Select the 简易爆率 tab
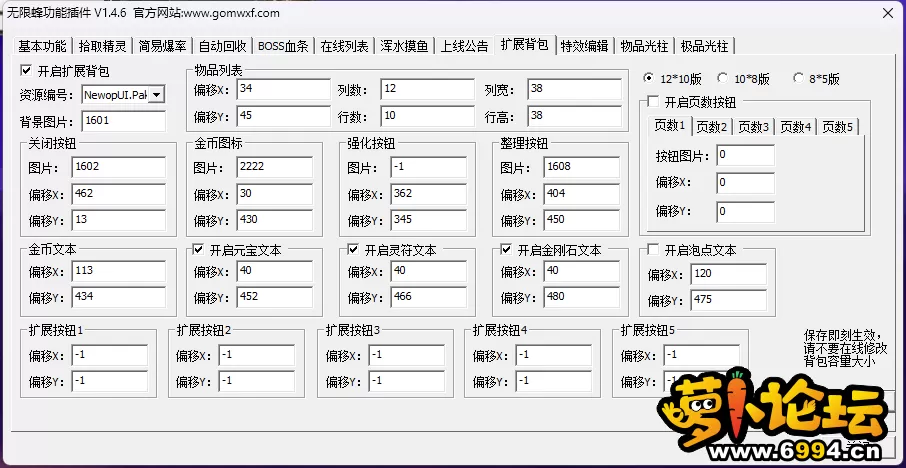Screen dimensions: 906x468 pos(162,46)
